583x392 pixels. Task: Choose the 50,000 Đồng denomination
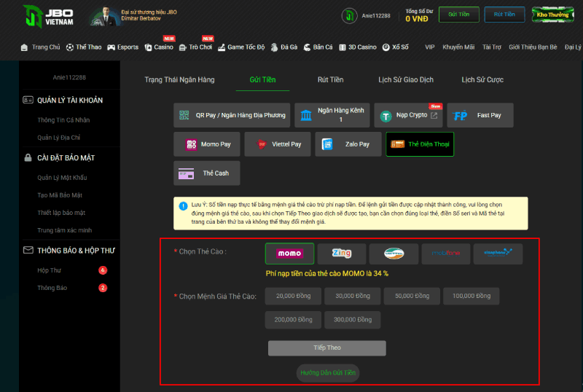click(412, 296)
